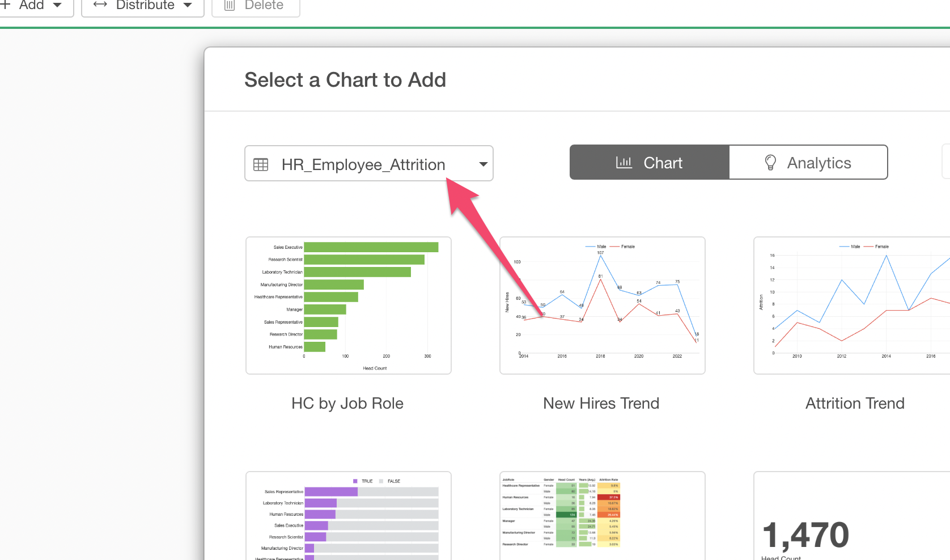Click the lightbulb icon on Analytics tab
This screenshot has width=950, height=560.
[x=770, y=163]
